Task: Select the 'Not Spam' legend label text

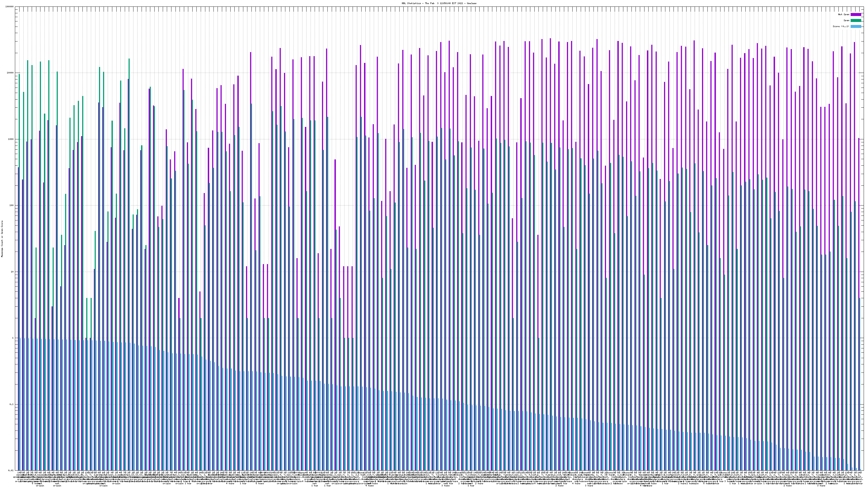Action: (844, 14)
